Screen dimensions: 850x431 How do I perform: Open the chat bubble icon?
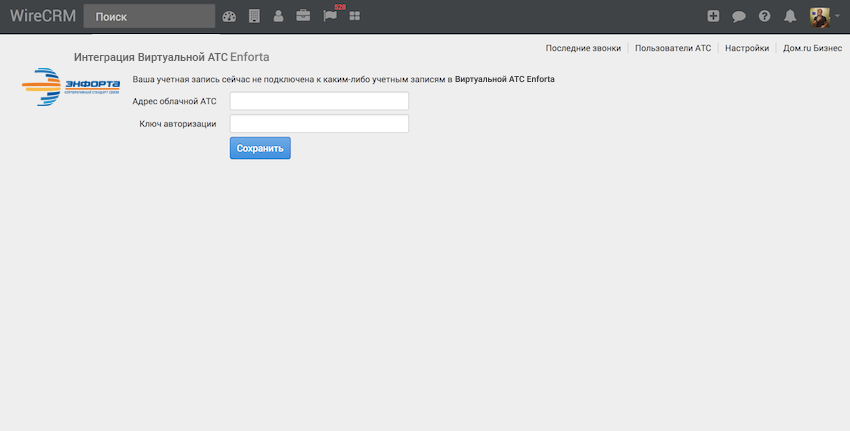[x=738, y=16]
